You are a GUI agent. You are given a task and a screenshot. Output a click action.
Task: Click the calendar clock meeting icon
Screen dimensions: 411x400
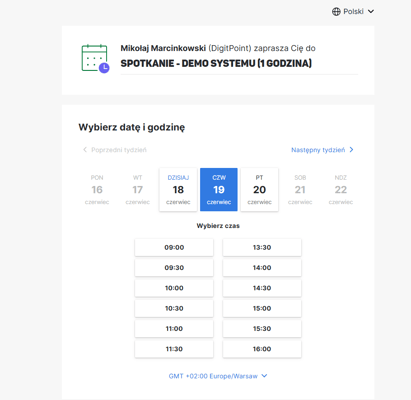point(95,59)
